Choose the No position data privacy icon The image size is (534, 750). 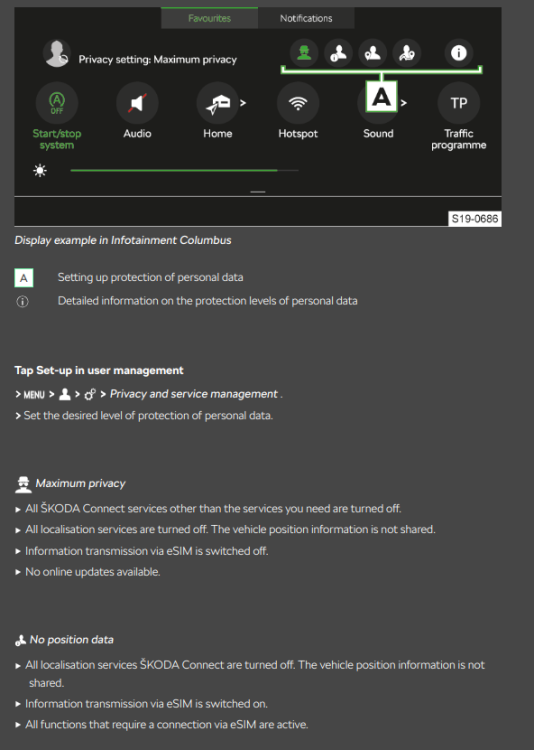pyautogui.click(x=338, y=53)
